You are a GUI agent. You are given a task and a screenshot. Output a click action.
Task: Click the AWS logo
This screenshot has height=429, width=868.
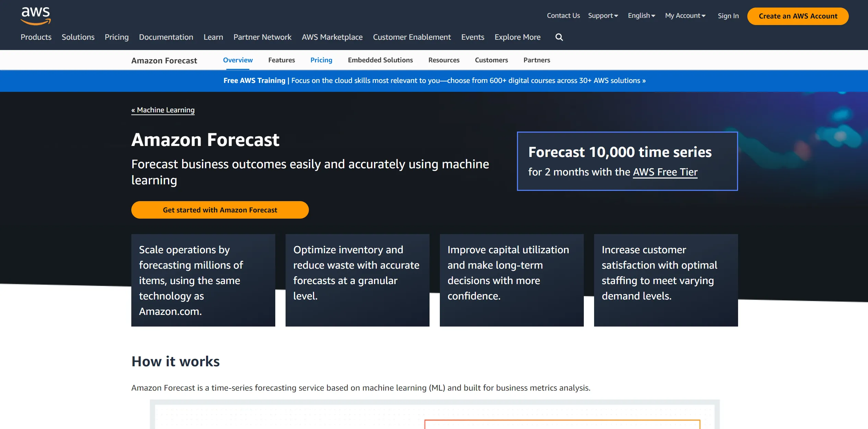[35, 15]
